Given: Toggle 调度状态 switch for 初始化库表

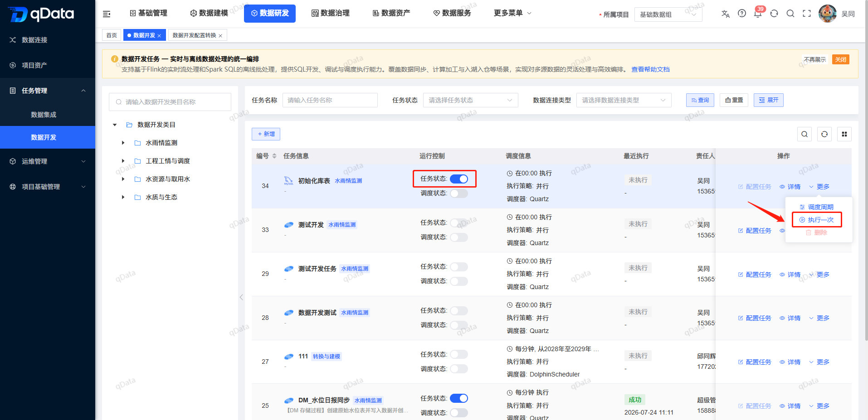Looking at the screenshot, I should (x=459, y=193).
